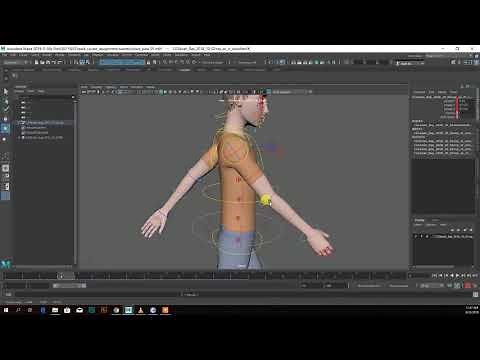480x360 pixels.
Task: Switch to single-pane viewport layout
Action: point(6,168)
